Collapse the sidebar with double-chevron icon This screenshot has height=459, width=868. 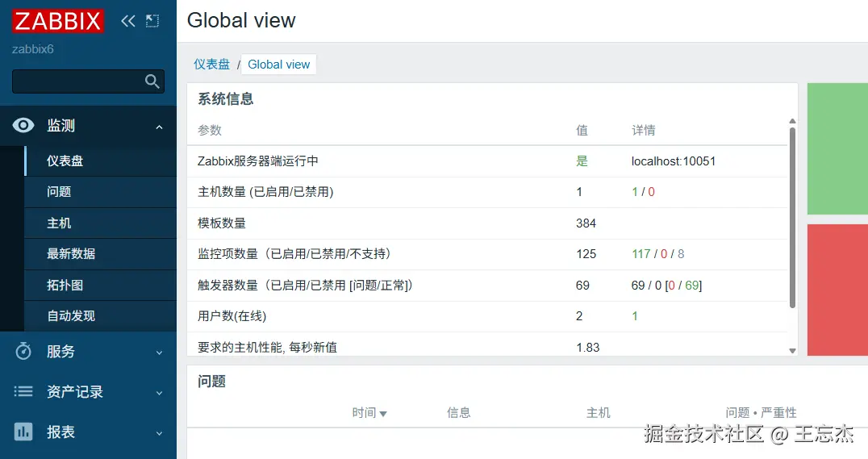coord(128,21)
